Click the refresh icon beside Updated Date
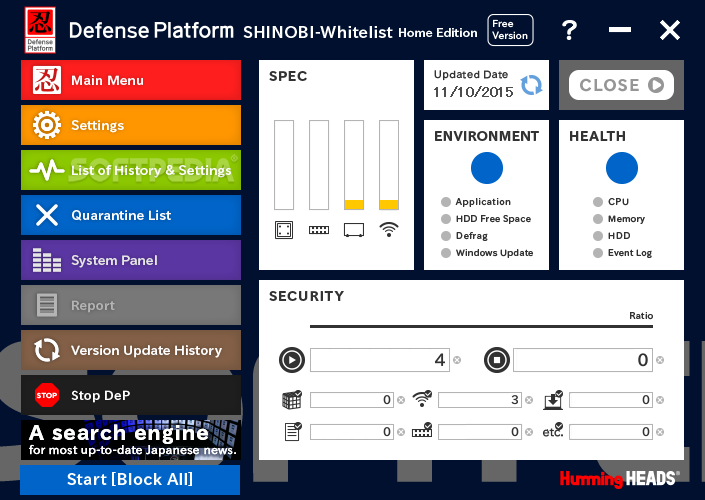Screen dimensions: 705x500 [531, 85]
